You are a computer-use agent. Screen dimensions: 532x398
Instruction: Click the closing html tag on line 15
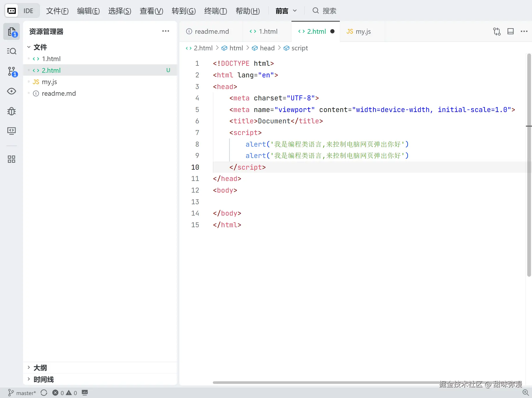coord(227,225)
